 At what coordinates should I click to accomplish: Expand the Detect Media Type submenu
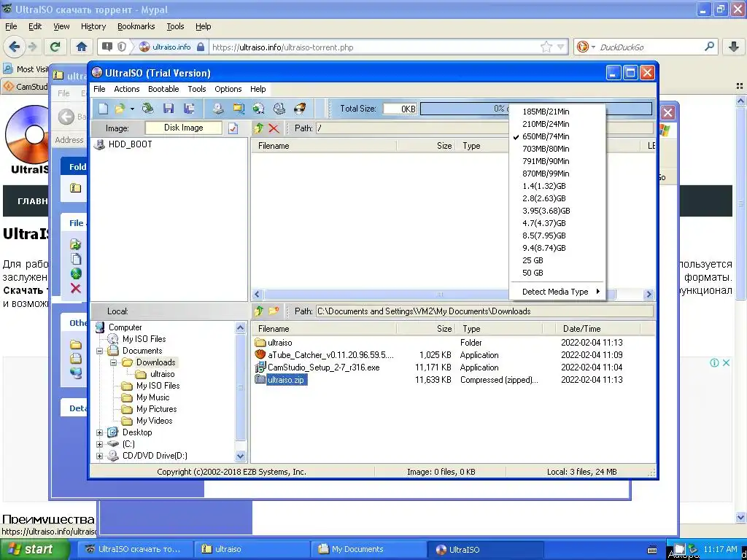[x=557, y=292]
